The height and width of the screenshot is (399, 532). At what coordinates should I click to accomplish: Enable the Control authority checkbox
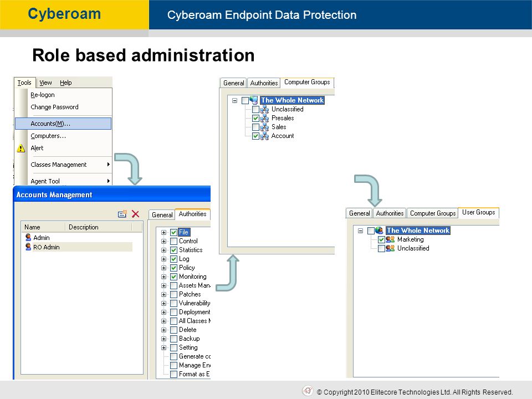pyautogui.click(x=173, y=241)
